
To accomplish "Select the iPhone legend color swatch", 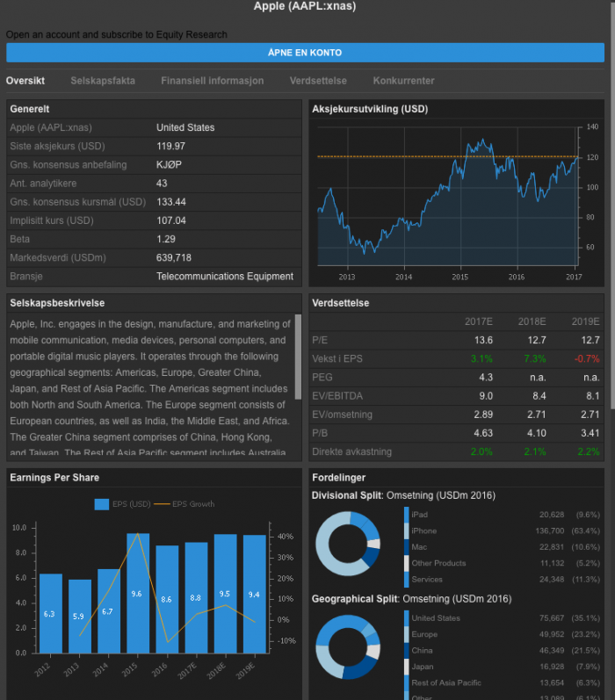I will [407, 530].
